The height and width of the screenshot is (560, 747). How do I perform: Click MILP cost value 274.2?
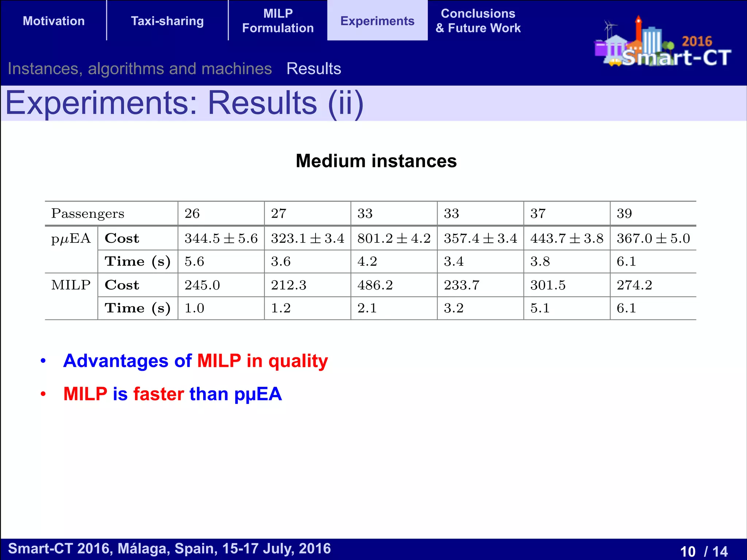click(635, 285)
